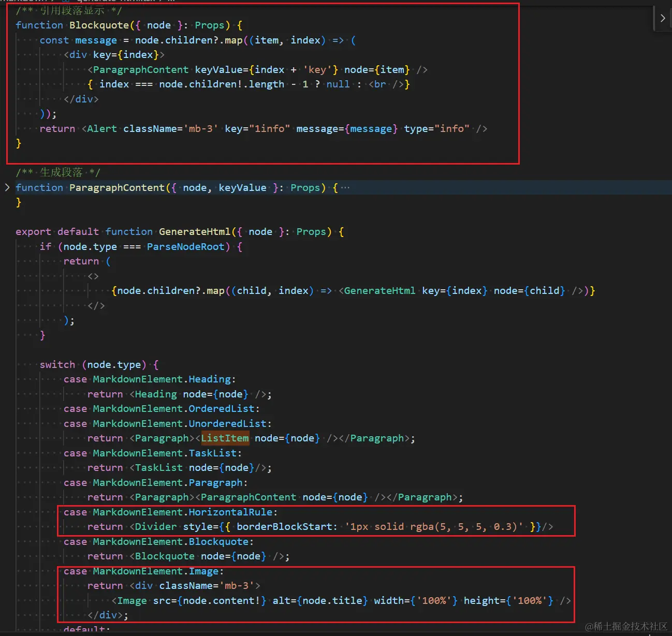This screenshot has height=636, width=672.
Task: Click key="1info" attribute on Alert
Action: point(257,129)
